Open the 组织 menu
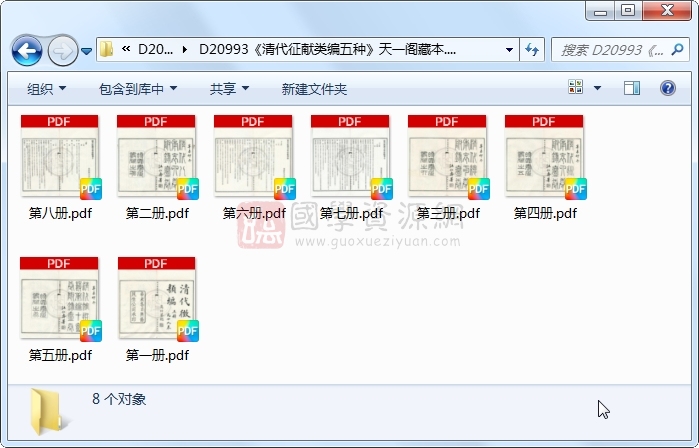Screen dimensions: 699x448 click(46, 89)
